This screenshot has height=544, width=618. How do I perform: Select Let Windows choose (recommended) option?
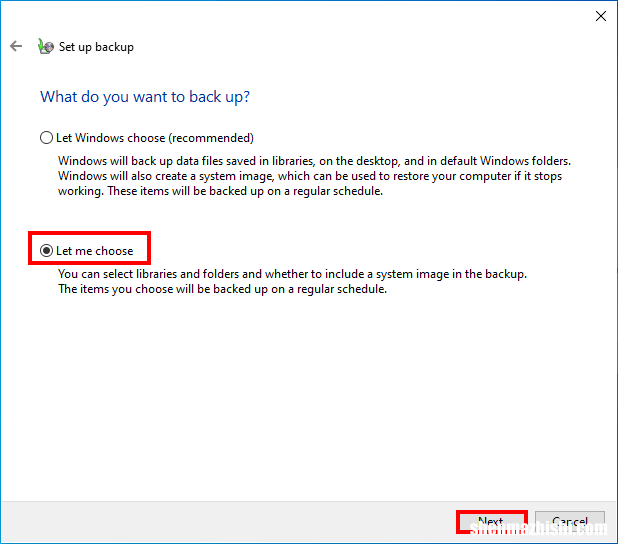147,138
